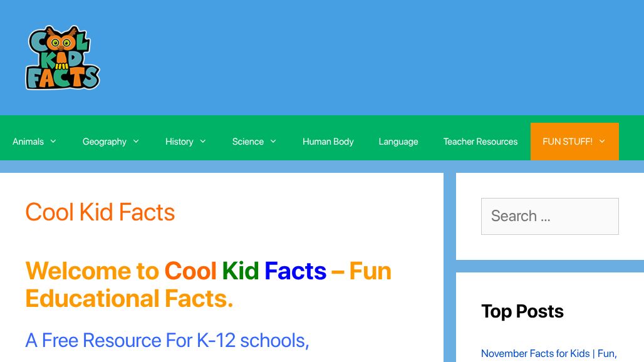
Task: Visit the Teacher Resources page
Action: coord(480,142)
